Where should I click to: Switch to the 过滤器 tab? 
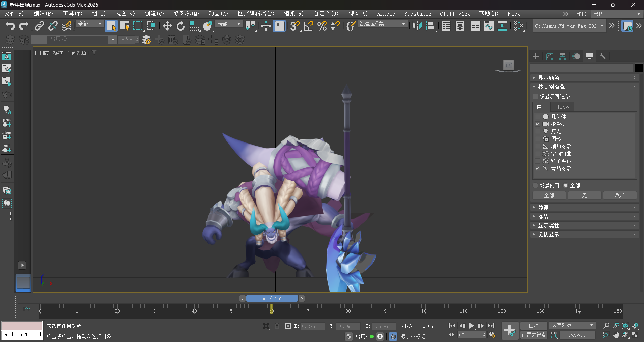point(562,107)
